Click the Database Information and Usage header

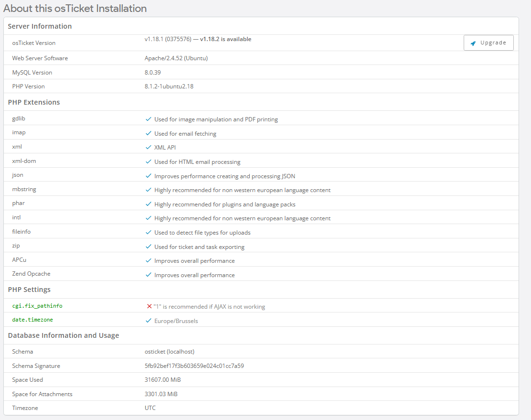(x=64, y=335)
